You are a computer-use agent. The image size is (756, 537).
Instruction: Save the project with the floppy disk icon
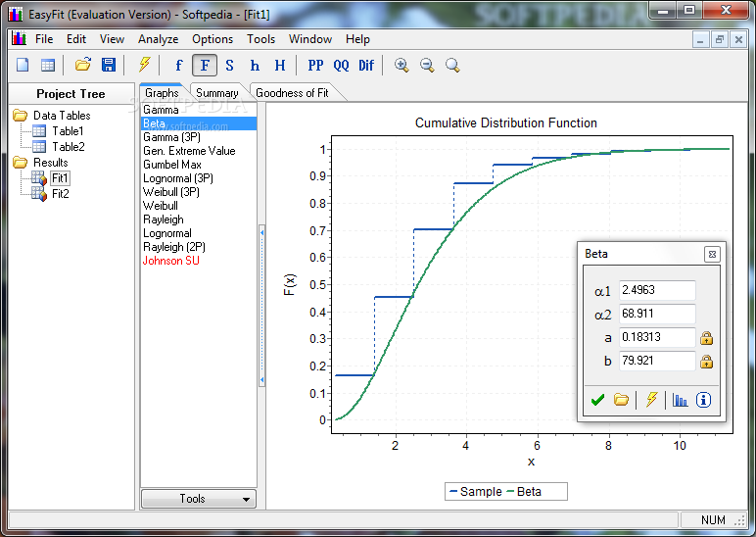109,65
